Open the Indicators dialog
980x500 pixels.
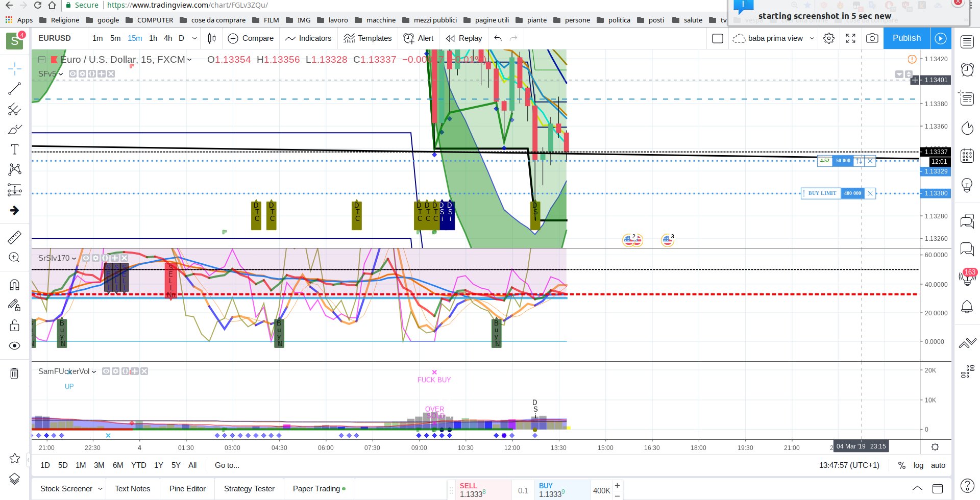click(x=308, y=38)
